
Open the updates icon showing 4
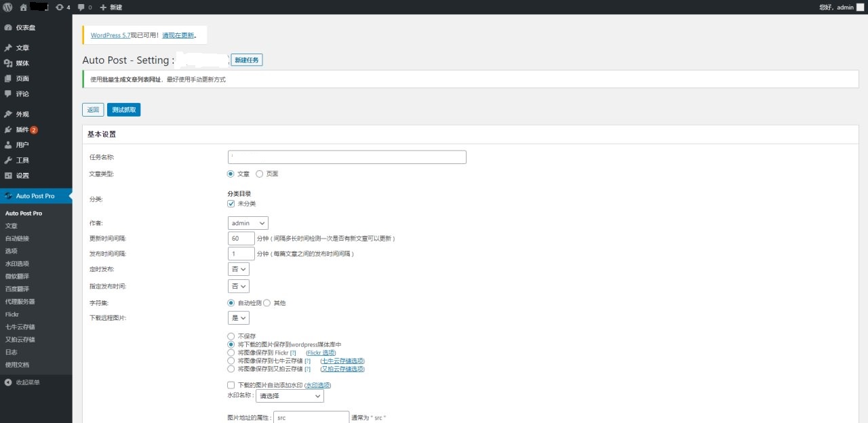coord(60,7)
